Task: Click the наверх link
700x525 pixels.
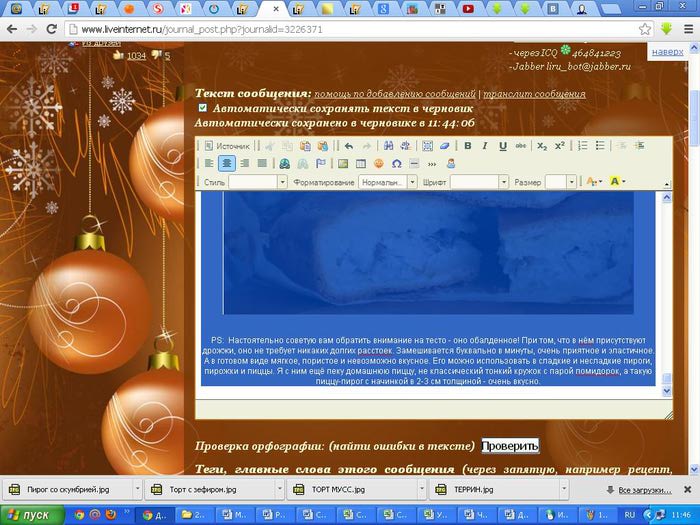Action: 667,52
